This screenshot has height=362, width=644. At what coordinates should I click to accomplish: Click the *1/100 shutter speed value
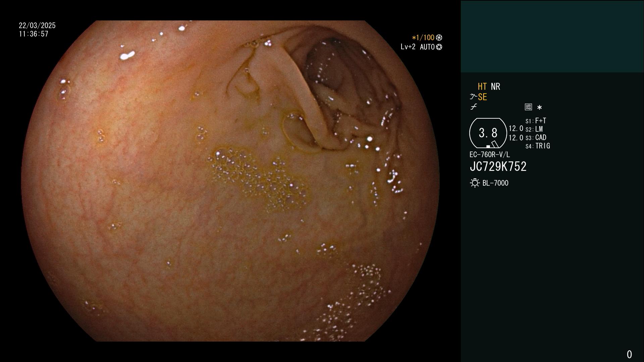point(423,38)
